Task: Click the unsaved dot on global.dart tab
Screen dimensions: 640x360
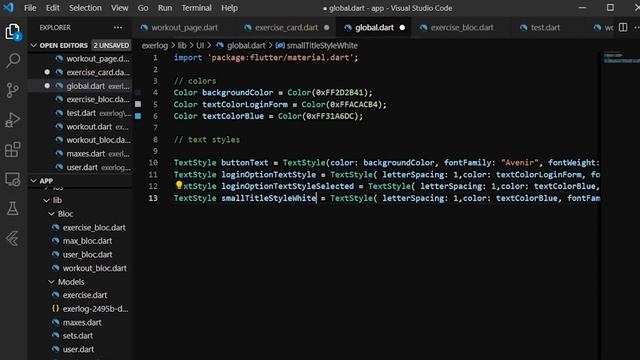Action: tap(402, 27)
